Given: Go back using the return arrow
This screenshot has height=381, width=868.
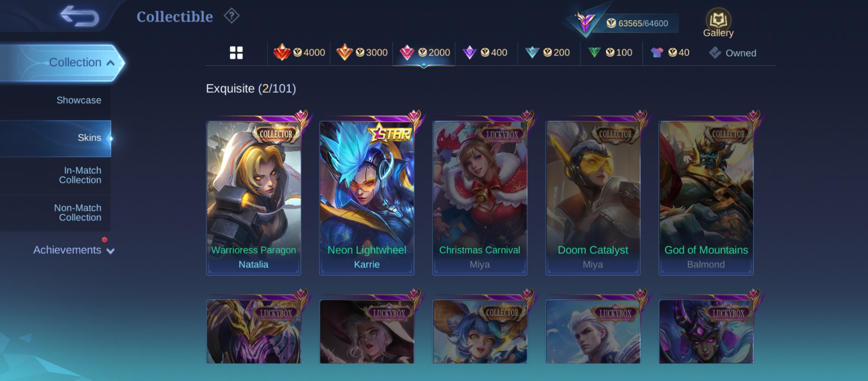Looking at the screenshot, I should click(79, 16).
